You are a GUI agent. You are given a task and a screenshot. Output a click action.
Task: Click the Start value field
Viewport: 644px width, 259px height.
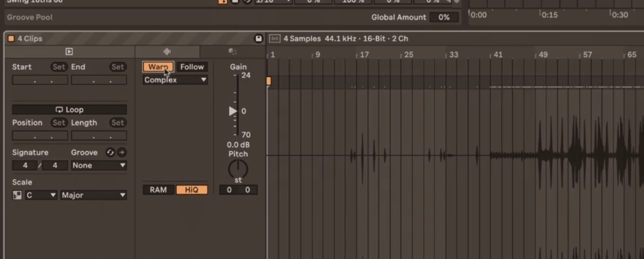40,80
